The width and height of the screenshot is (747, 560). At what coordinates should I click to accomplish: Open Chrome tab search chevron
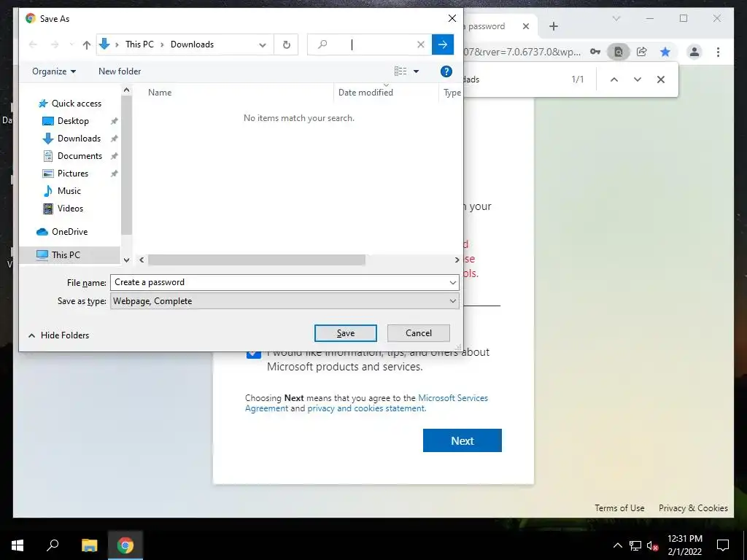616,18
